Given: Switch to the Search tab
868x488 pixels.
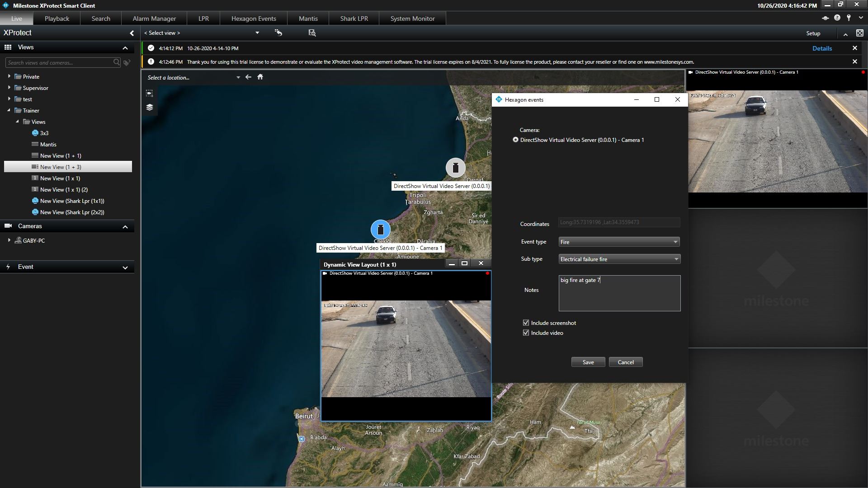Looking at the screenshot, I should (x=101, y=19).
